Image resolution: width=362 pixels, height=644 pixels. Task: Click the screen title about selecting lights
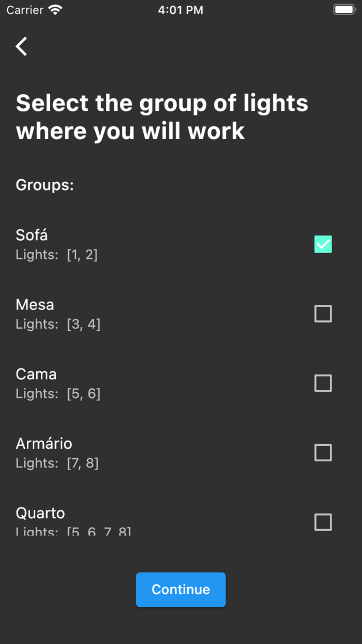pos(162,116)
